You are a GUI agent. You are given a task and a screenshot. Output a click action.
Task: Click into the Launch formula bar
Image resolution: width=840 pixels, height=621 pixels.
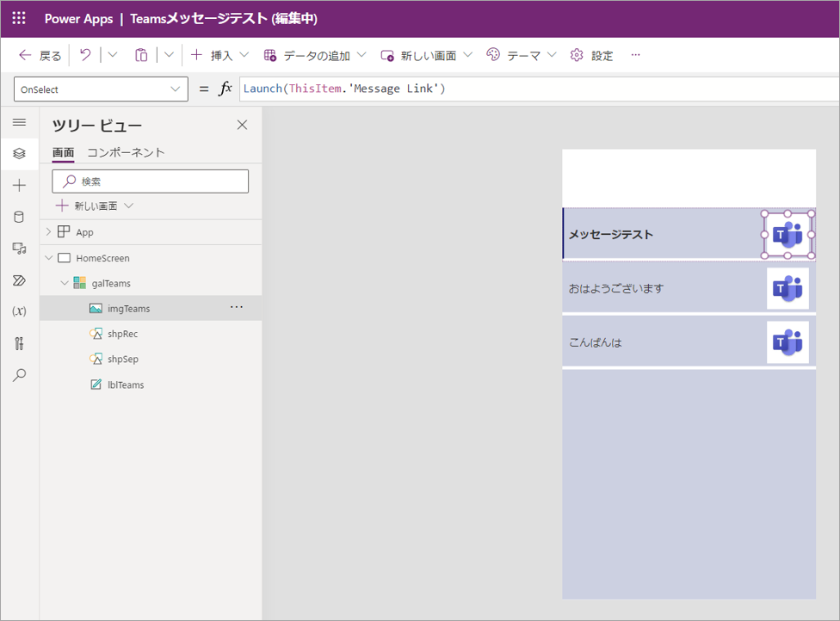pyautogui.click(x=539, y=89)
